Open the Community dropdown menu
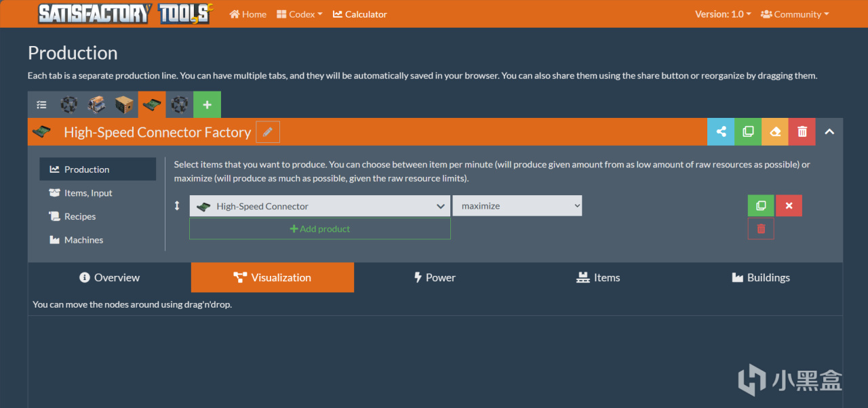868x408 pixels. point(795,14)
